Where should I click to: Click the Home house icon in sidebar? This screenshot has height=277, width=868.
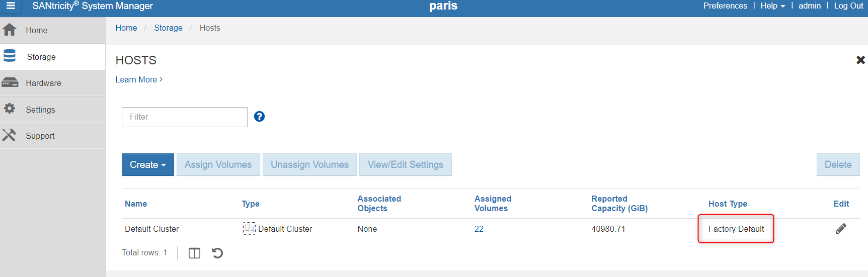pos(10,30)
